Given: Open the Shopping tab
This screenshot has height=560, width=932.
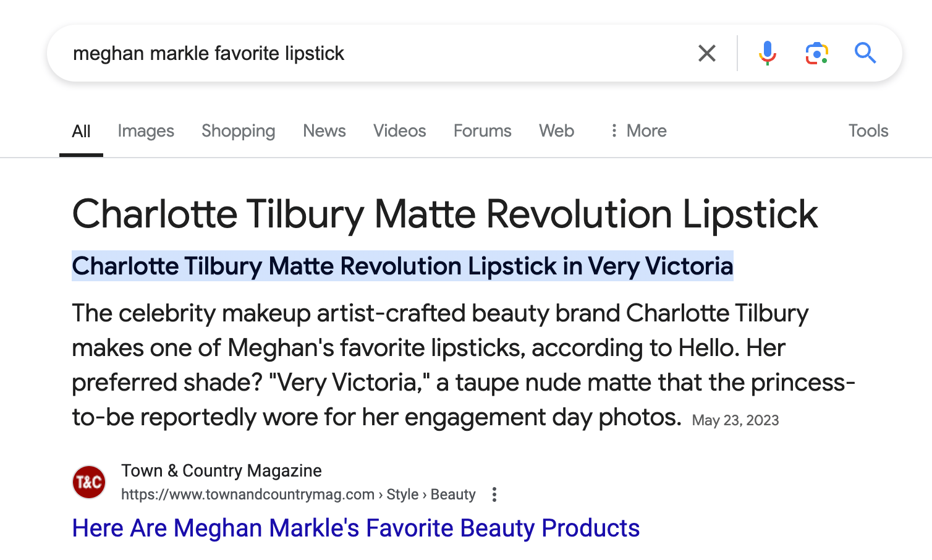Looking at the screenshot, I should [239, 131].
